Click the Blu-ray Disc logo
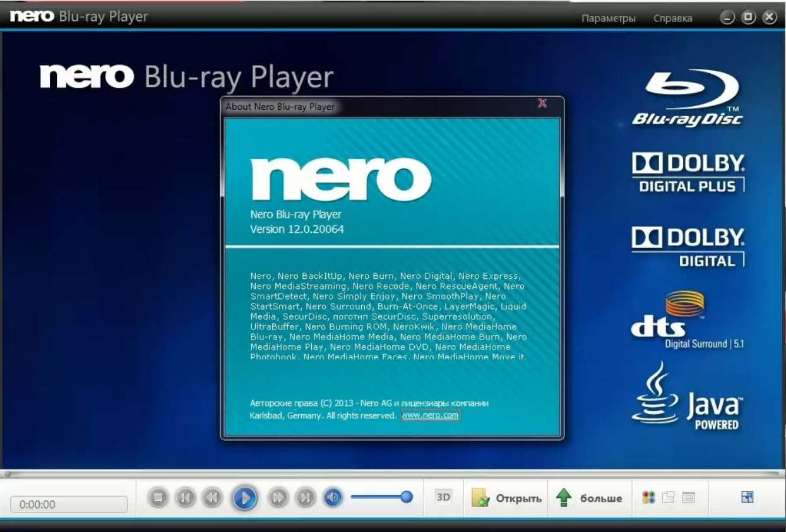This screenshot has height=532, width=786. pyautogui.click(x=688, y=98)
